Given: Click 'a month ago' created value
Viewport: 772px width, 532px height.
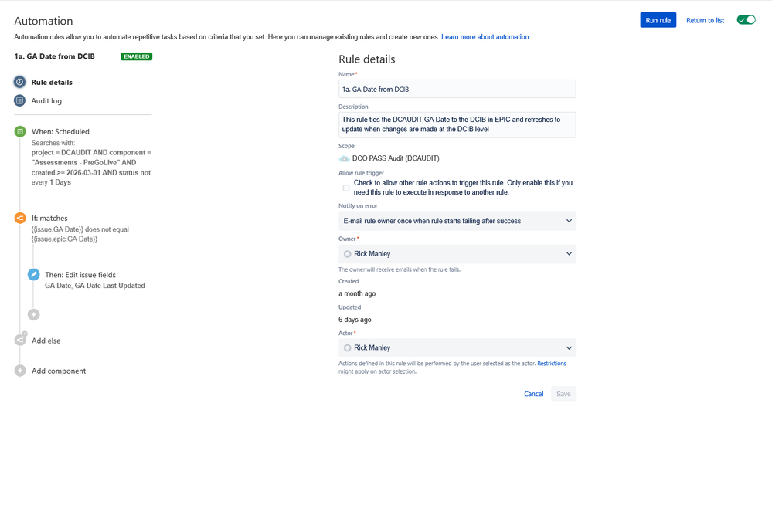Looking at the screenshot, I should click(x=357, y=294).
